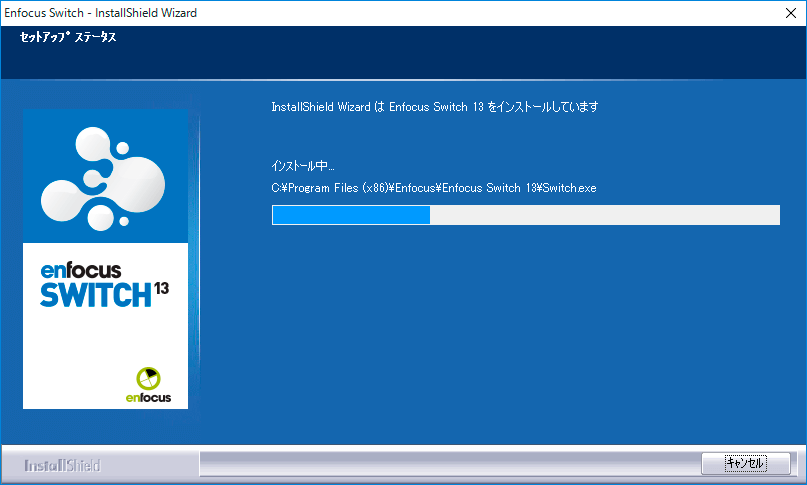807x485 pixels.
Task: Click the 'enfocus SWITCH 13' wordmark
Action: tap(104, 285)
